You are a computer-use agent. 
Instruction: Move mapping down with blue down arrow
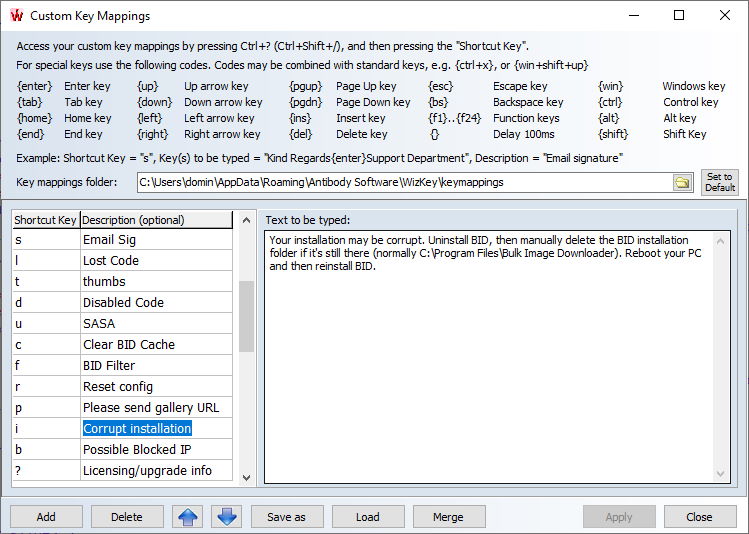point(227,517)
